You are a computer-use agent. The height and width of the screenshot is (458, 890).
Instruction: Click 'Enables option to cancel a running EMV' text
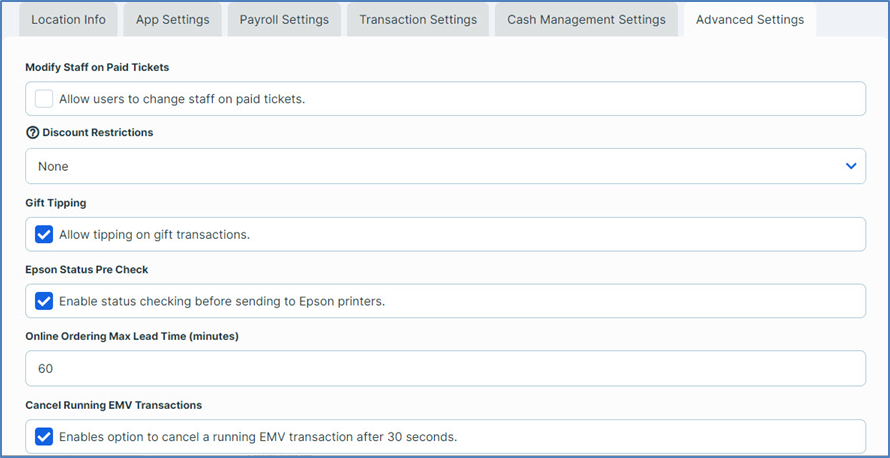pyautogui.click(x=258, y=436)
